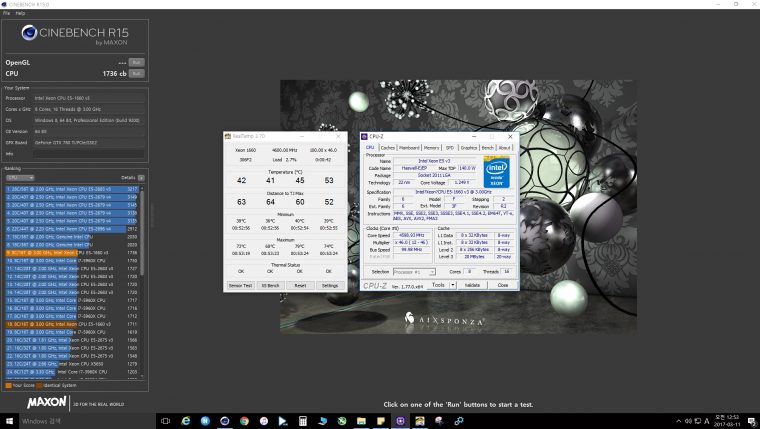Viewport: 760px width, 429px height.
Task: Select ranking row 10 Core i7-5960X
Action: (x=72, y=260)
